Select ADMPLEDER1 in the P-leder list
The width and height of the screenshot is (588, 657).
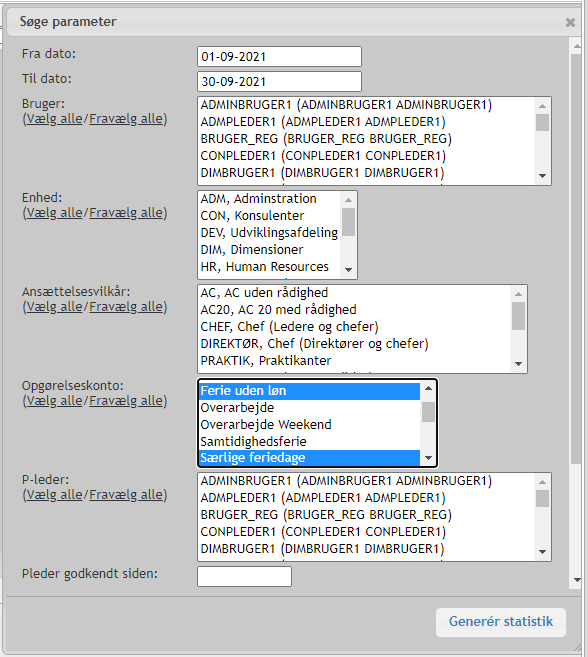[x=366, y=498]
